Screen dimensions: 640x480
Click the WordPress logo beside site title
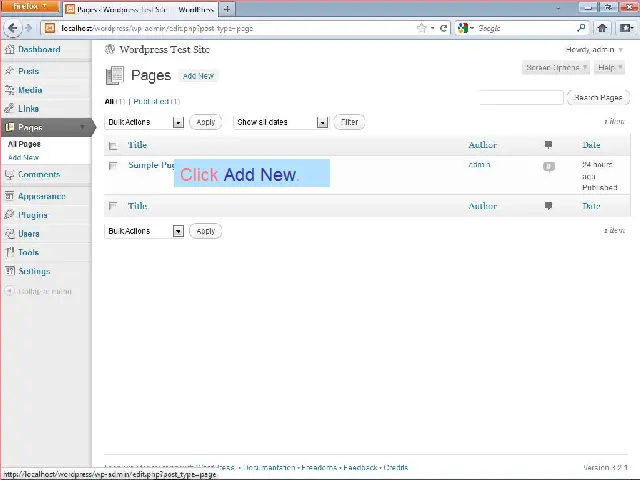click(x=110, y=49)
